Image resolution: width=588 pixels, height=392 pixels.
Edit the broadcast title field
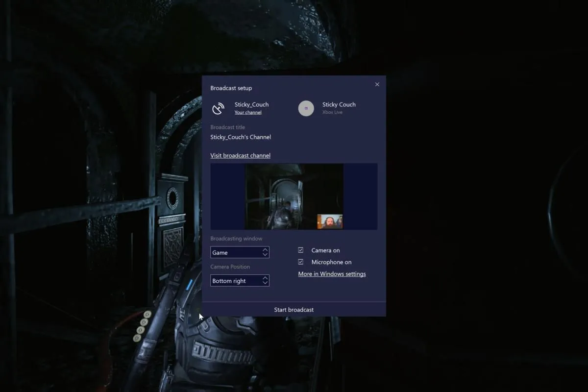pyautogui.click(x=241, y=137)
